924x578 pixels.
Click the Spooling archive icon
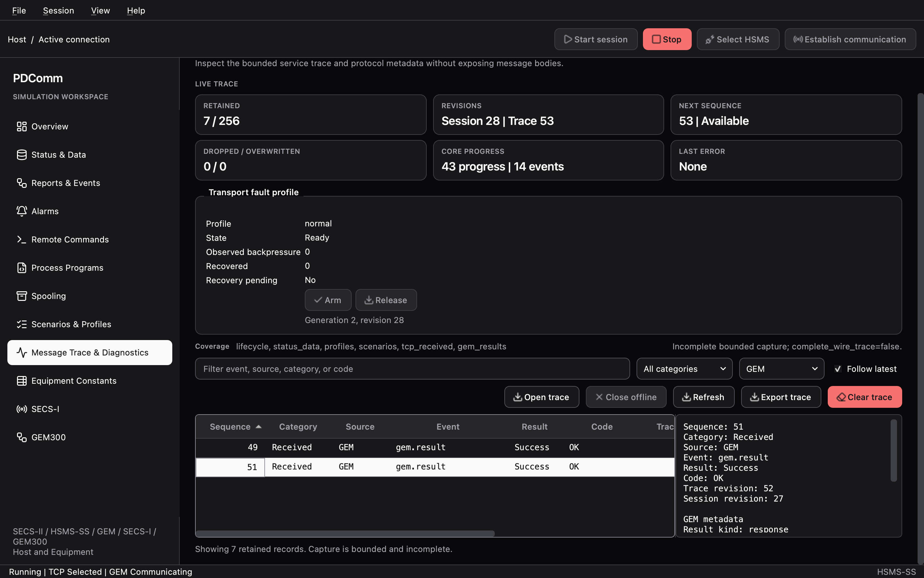(22, 296)
